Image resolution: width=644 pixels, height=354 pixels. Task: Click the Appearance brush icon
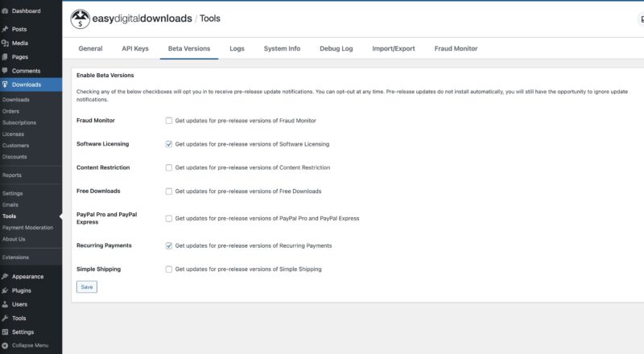[x=5, y=277]
